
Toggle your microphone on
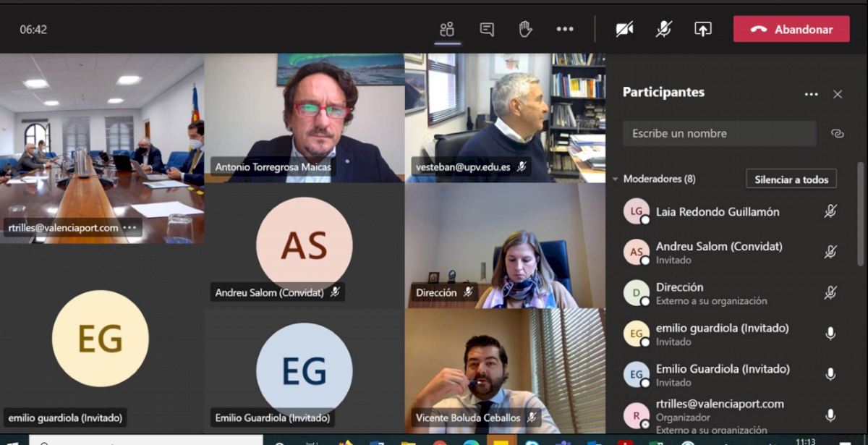pyautogui.click(x=663, y=29)
